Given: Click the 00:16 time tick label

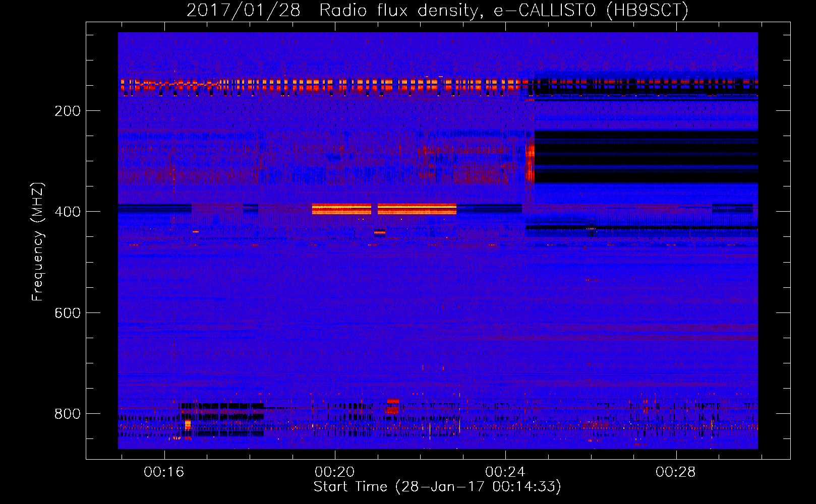Looking at the screenshot, I should (x=164, y=472).
